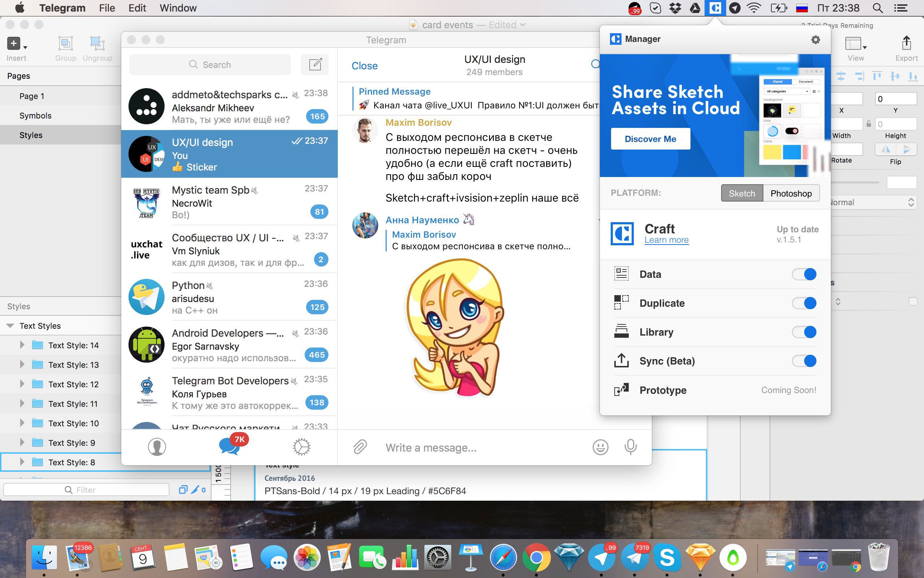Click the Craft logo icon beside Craft title
This screenshot has height=578, width=924.
click(x=622, y=234)
